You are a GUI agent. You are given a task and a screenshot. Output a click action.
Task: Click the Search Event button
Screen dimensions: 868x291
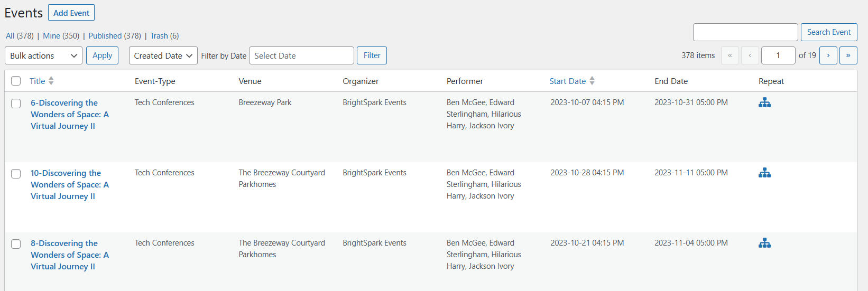[828, 32]
